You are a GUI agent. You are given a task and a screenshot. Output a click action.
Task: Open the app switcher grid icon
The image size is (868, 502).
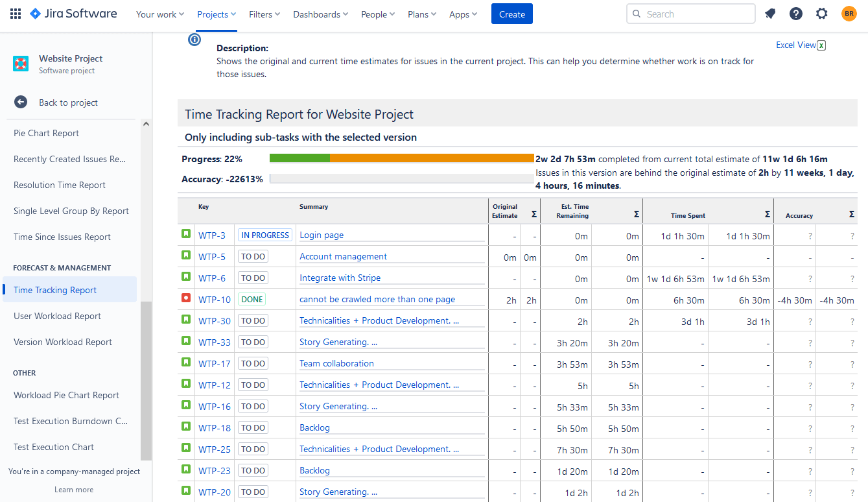pyautogui.click(x=16, y=14)
